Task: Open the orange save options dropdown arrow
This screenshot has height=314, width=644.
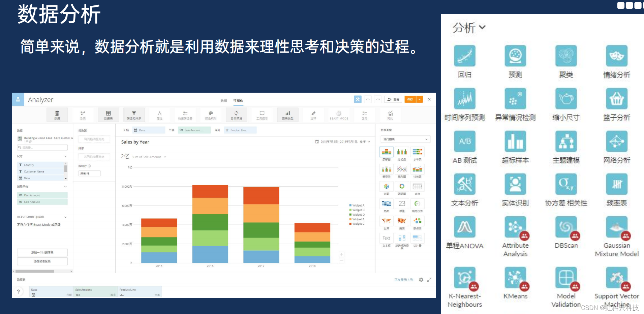Action: tap(420, 99)
